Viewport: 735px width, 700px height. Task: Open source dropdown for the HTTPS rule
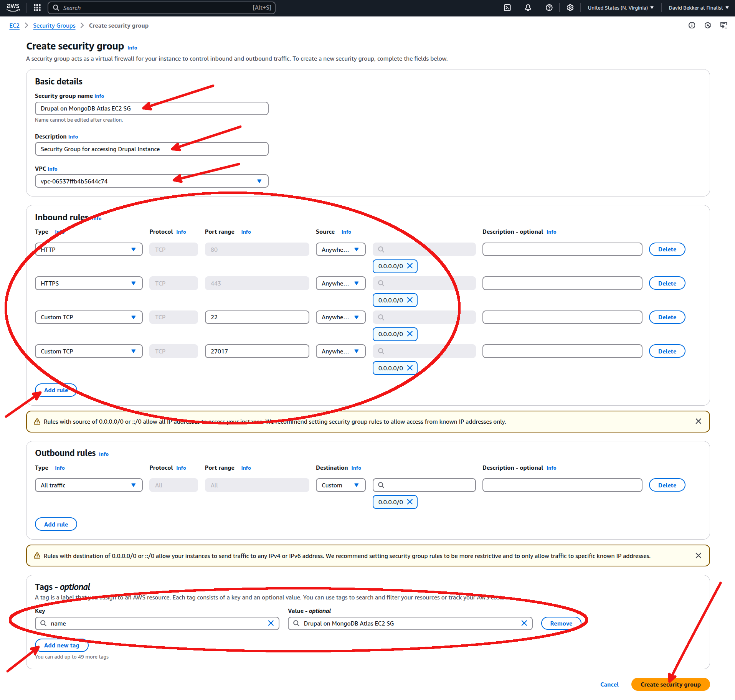tap(340, 283)
